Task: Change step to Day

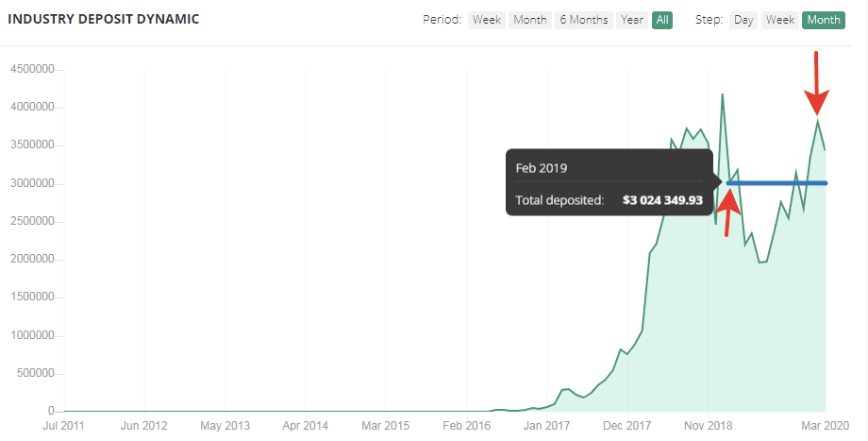Action: coord(743,20)
